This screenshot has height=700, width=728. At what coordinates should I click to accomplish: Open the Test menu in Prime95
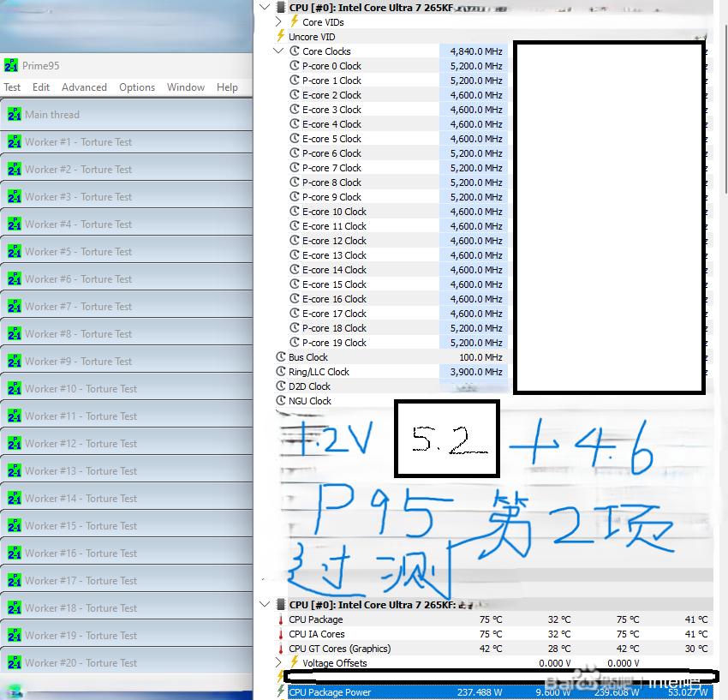tap(12, 87)
